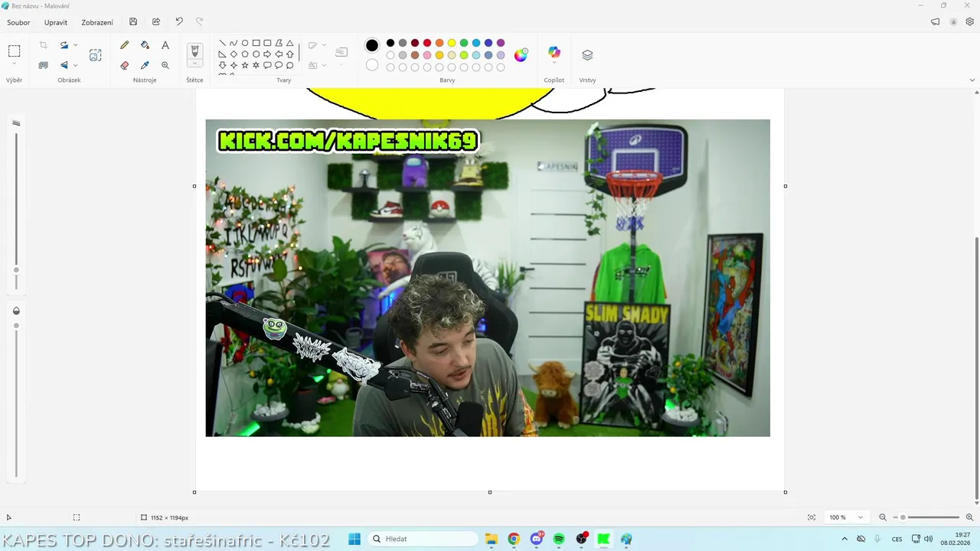This screenshot has height=551, width=980.
Task: Click the Hledat taskbar search box
Action: 423,539
